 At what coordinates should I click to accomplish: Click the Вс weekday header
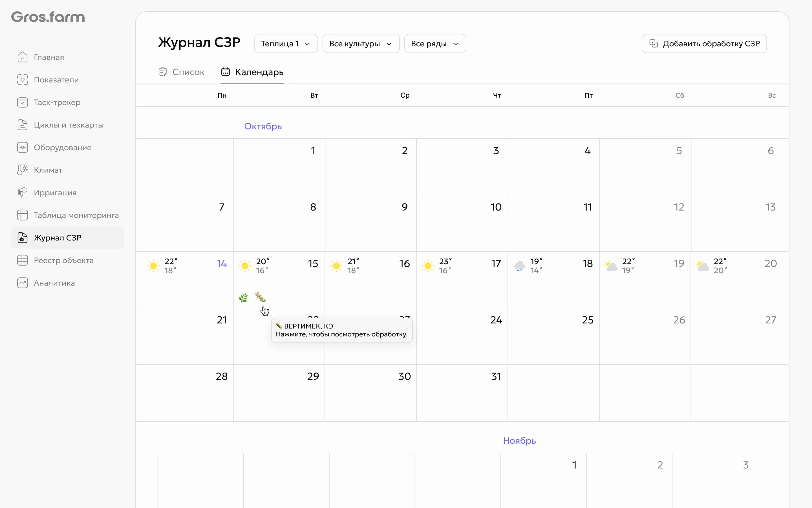tap(772, 95)
